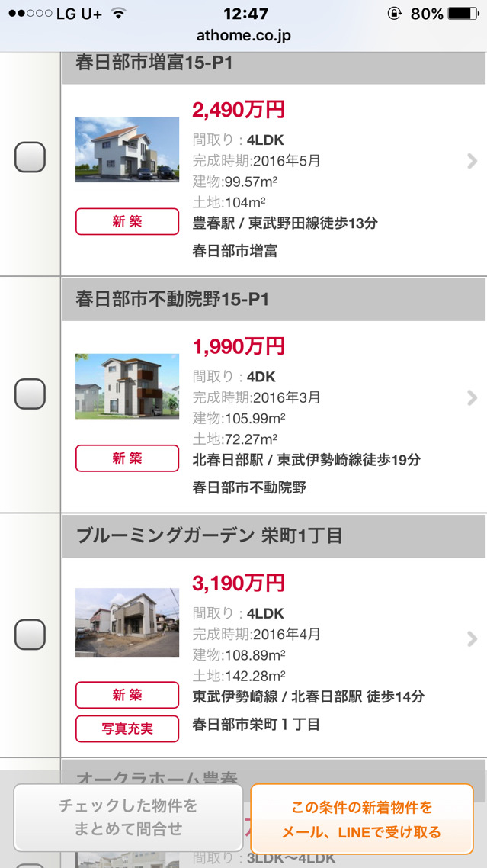The image size is (487, 868).
Task: Check the 春日部市不動院野15-P1 listing checkbox
Action: pyautogui.click(x=30, y=394)
